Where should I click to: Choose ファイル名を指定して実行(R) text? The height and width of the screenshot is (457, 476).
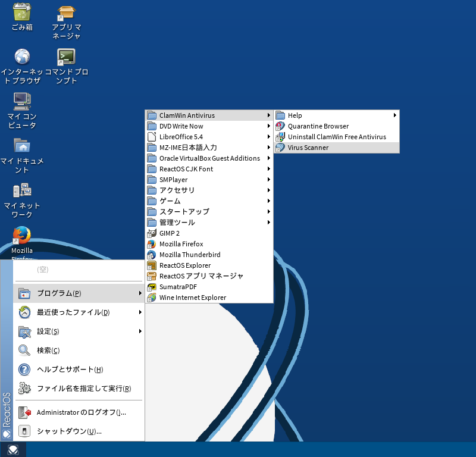tap(84, 389)
